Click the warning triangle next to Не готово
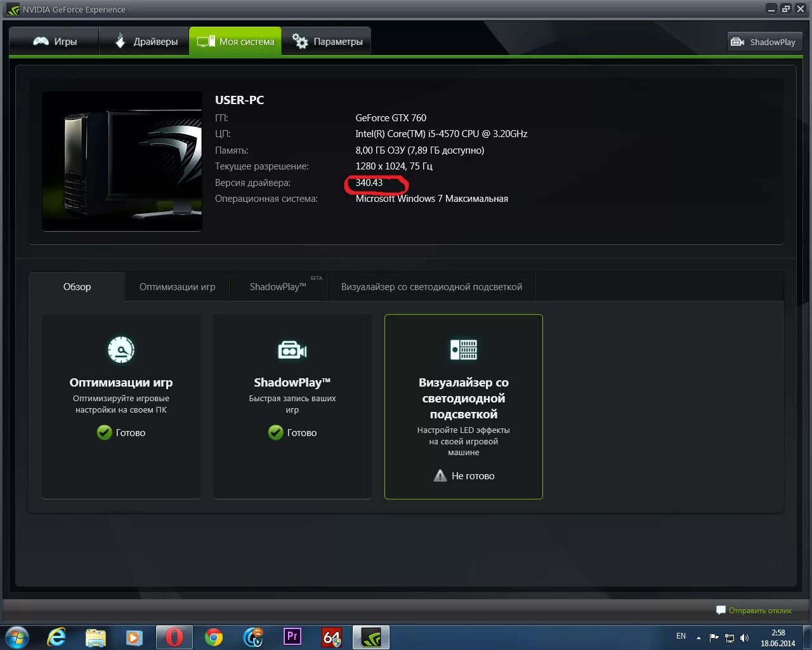Screen dimensions: 812x650 440,475
